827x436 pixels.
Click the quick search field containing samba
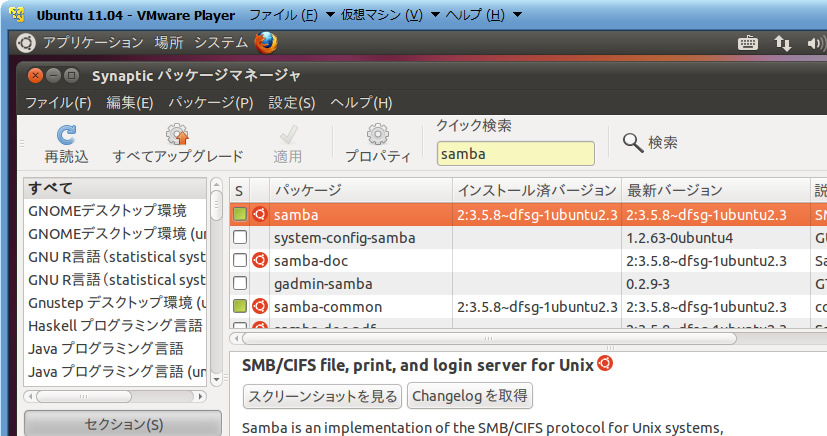pyautogui.click(x=515, y=154)
